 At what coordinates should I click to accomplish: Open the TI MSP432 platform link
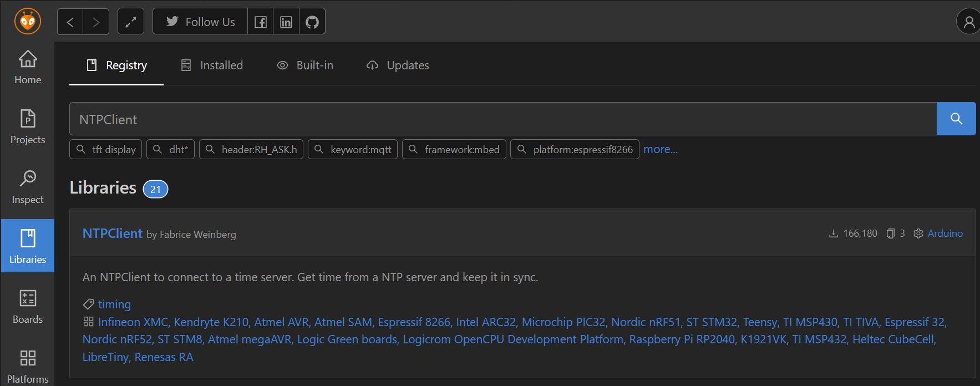click(819, 339)
